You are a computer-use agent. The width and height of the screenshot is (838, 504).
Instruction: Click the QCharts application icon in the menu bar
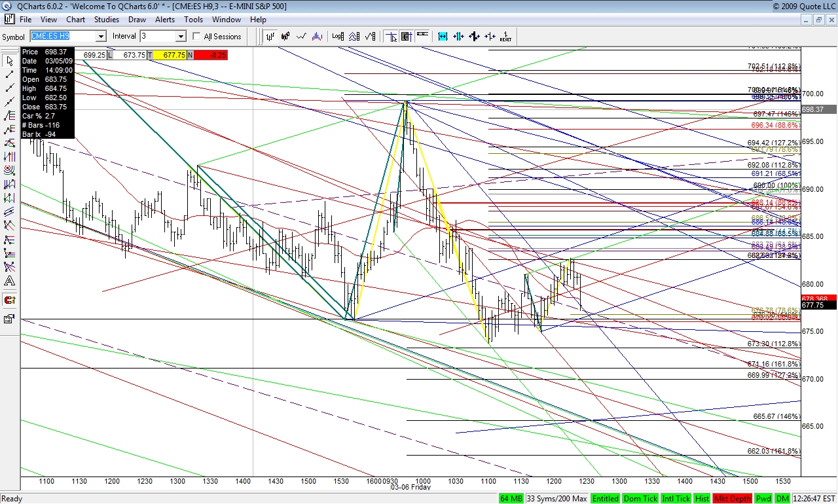click(x=10, y=20)
